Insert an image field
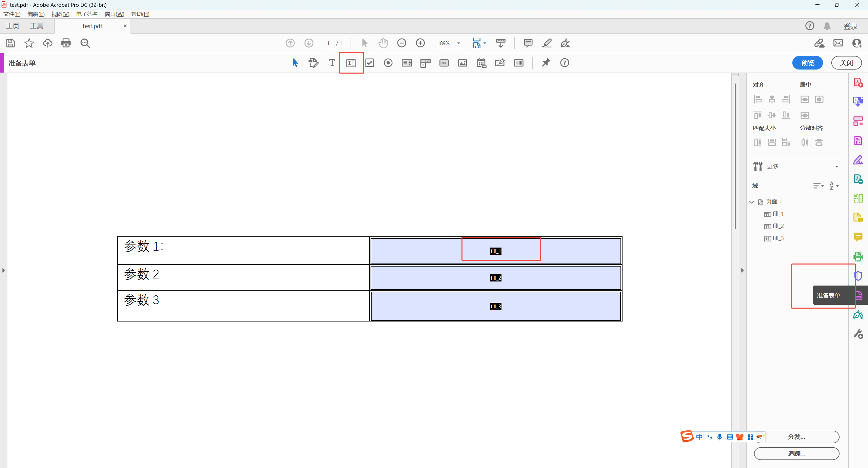The width and height of the screenshot is (868, 468). 462,63
